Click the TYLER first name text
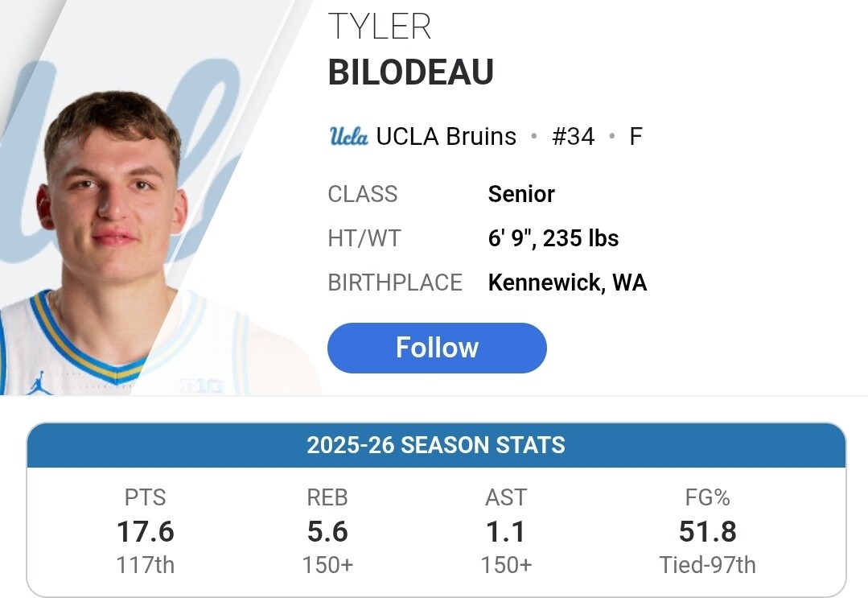Screen dimensions: 868x598 click(x=380, y=27)
